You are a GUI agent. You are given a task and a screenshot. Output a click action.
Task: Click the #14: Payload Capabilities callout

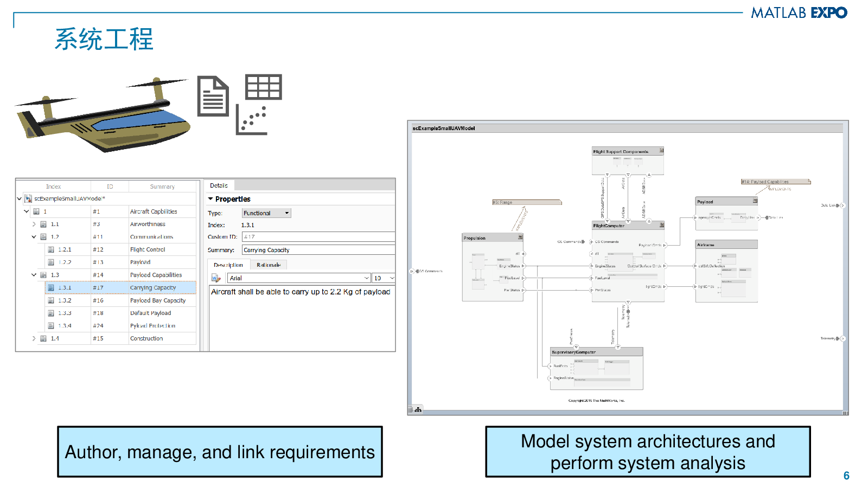point(776,182)
